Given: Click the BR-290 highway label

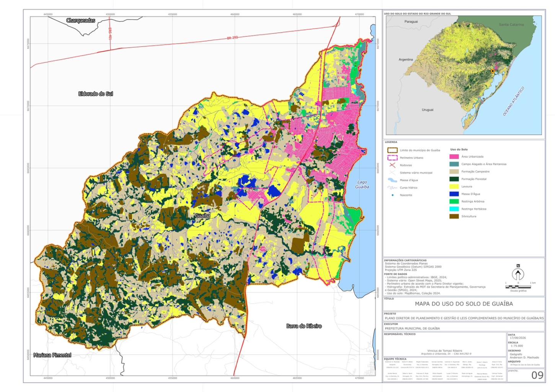Looking at the screenshot, I should click(232, 38).
